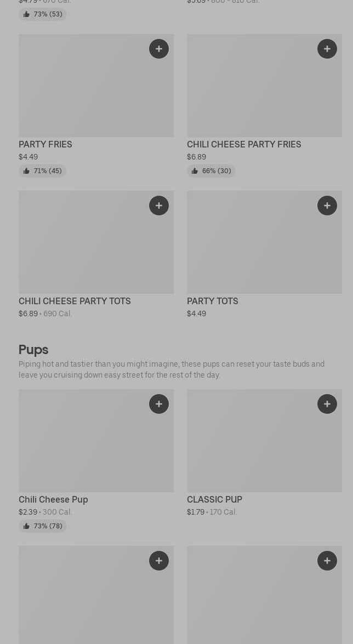The width and height of the screenshot is (353, 644).
Task: Click the 66% (30) thumbs-up rating
Action: pyautogui.click(x=211, y=171)
